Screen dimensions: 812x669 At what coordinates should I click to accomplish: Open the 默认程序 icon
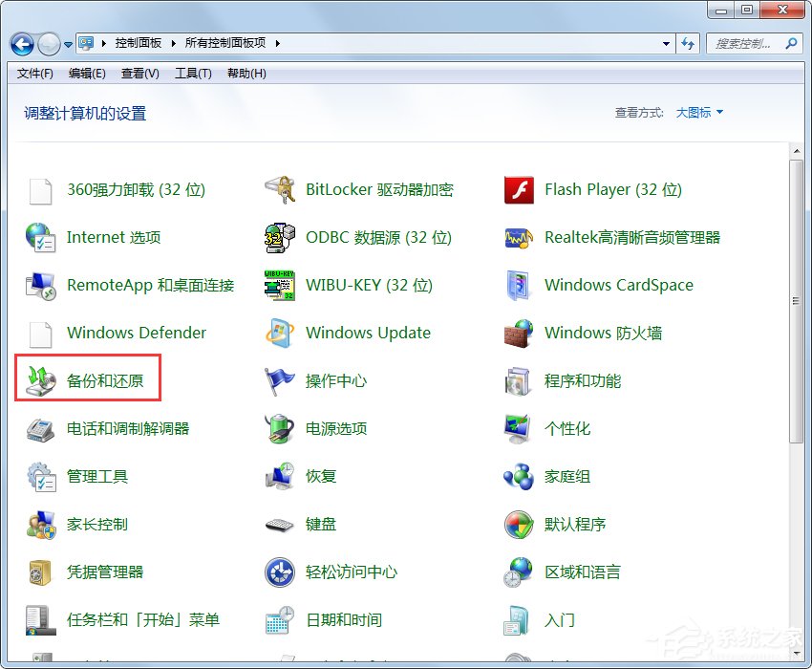(519, 525)
